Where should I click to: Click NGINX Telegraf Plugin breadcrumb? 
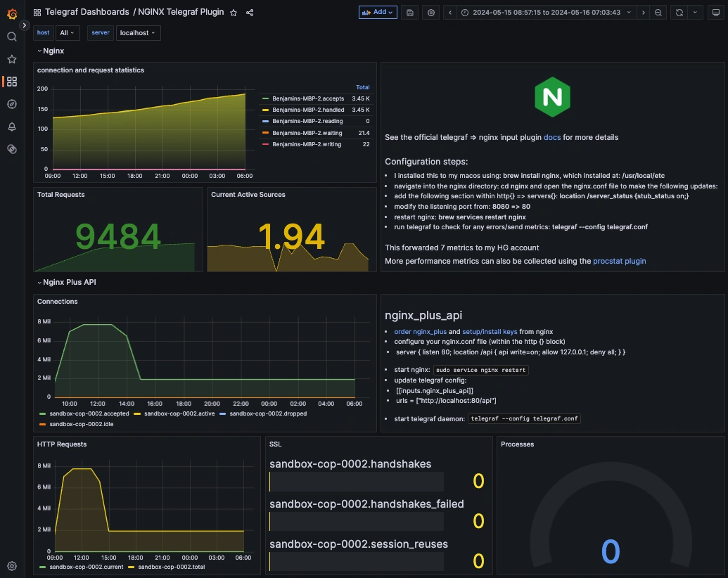(x=181, y=12)
